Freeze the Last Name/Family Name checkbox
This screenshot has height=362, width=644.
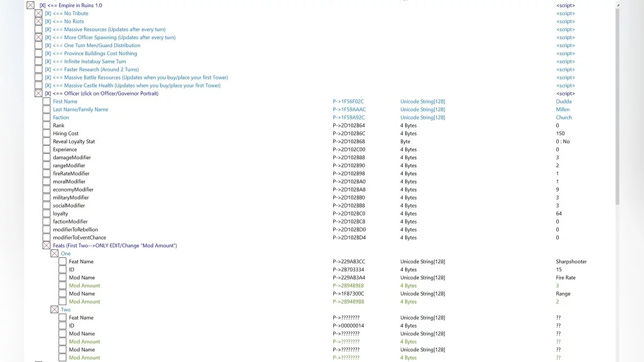(47, 109)
